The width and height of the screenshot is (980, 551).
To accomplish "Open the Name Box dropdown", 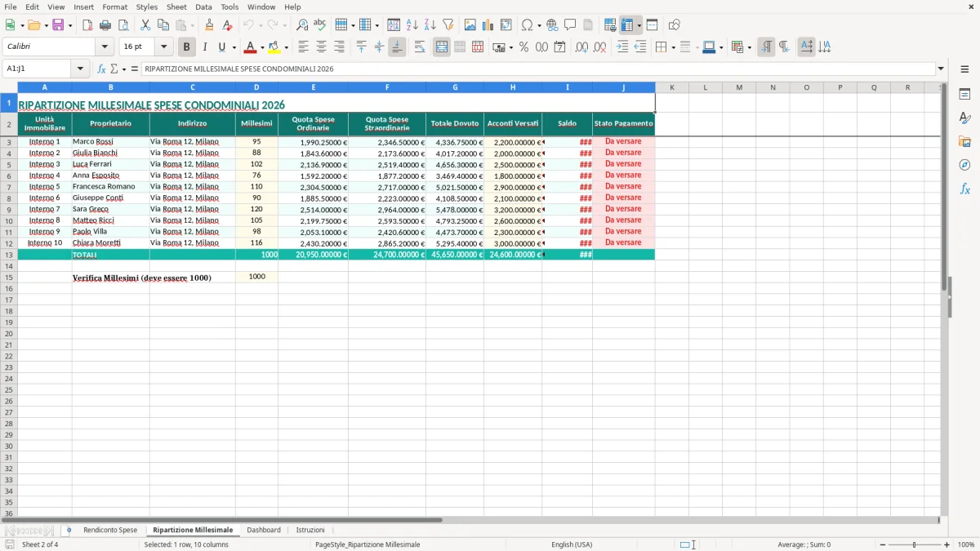I will coord(80,69).
